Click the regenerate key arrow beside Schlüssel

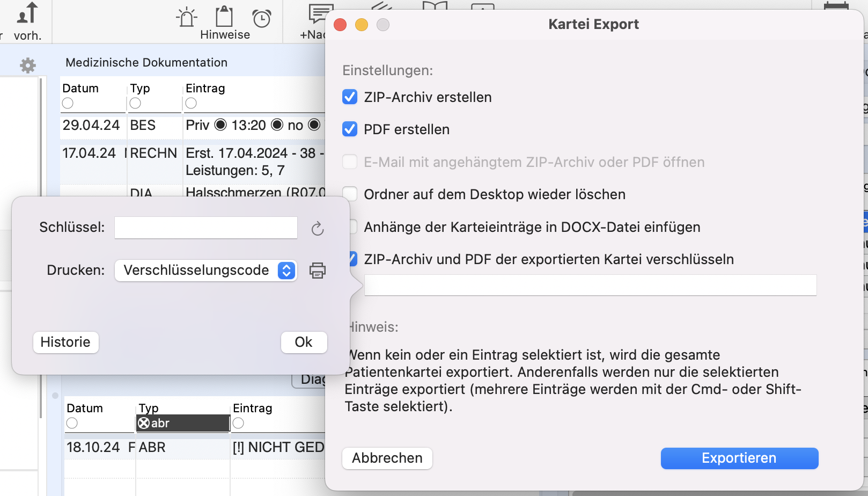[318, 229]
